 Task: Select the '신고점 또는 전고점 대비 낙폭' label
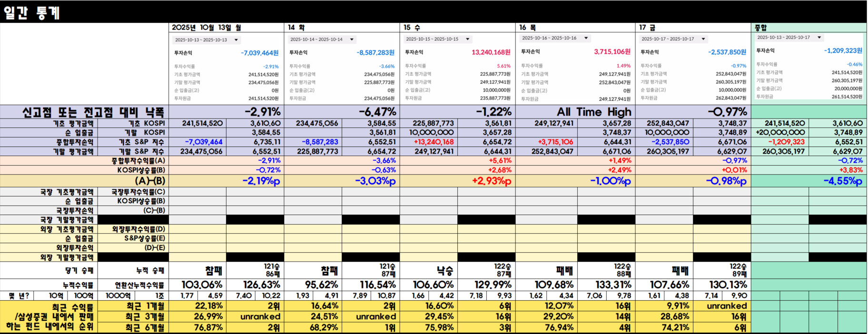pos(93,112)
